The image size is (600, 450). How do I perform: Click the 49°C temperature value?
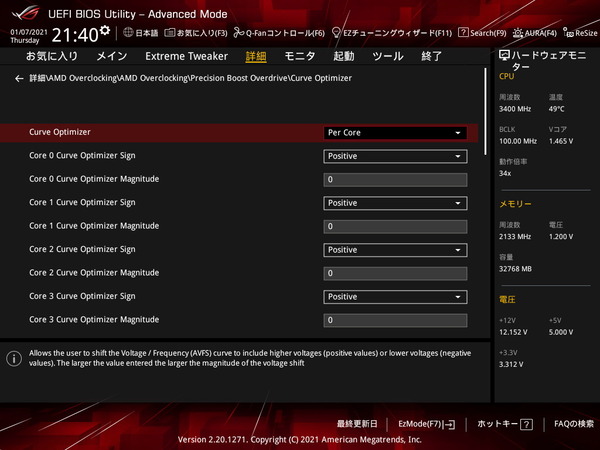pyautogui.click(x=556, y=109)
